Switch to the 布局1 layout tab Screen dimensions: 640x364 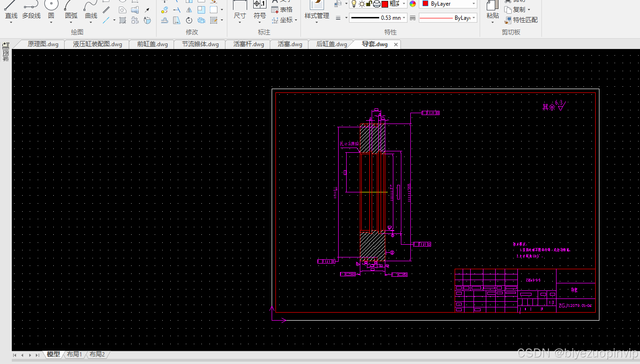coord(75,354)
